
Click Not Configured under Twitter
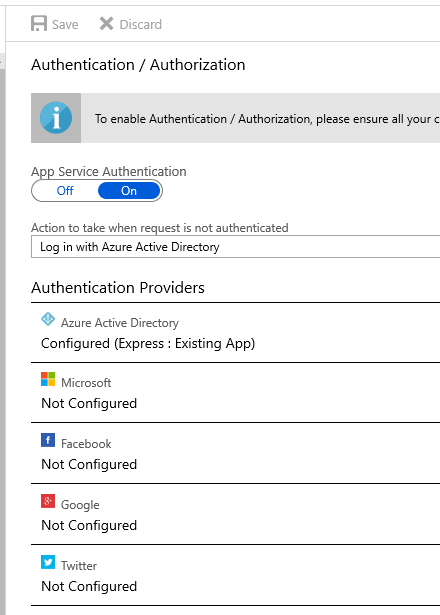pyautogui.click(x=89, y=586)
